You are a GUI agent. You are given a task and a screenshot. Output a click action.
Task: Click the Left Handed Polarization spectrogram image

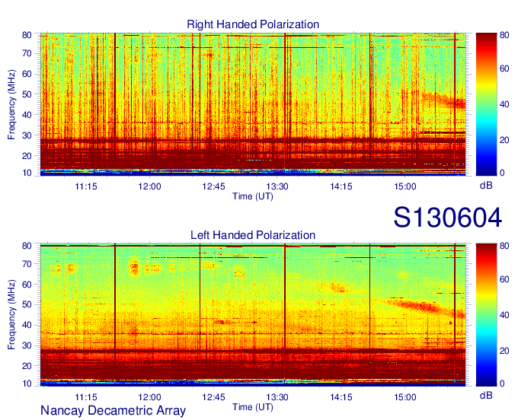[253, 315]
